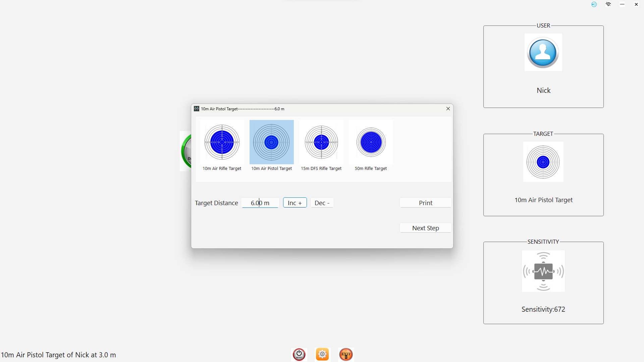Proceed with the Next Step button
The height and width of the screenshot is (362, 644).
(425, 228)
